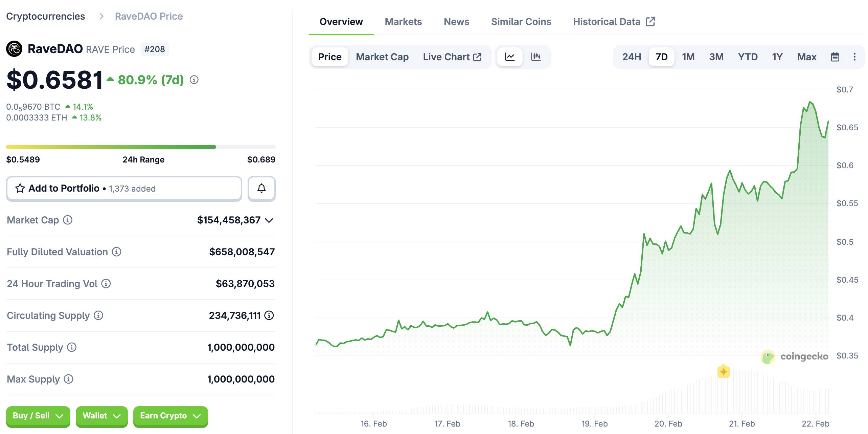Click the 24h Range price bar
The width and height of the screenshot is (868, 434).
[x=141, y=147]
